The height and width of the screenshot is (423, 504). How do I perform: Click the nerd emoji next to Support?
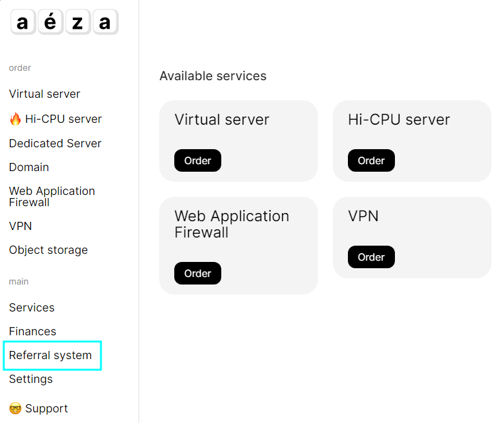pos(16,409)
